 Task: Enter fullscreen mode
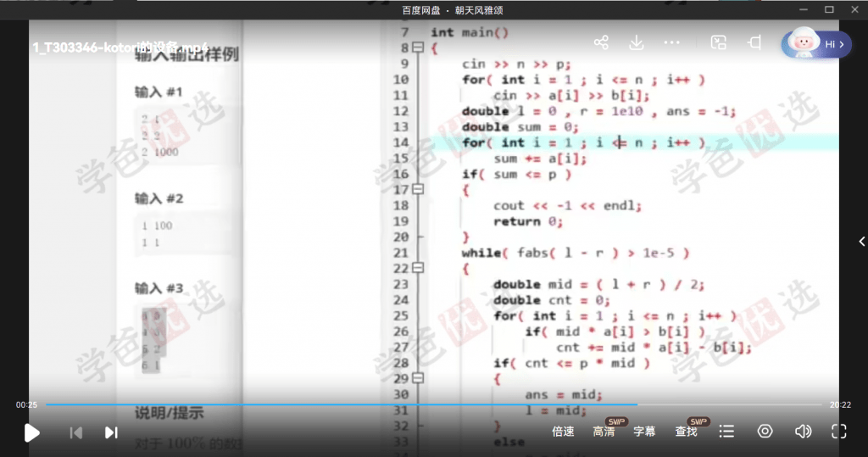click(838, 432)
